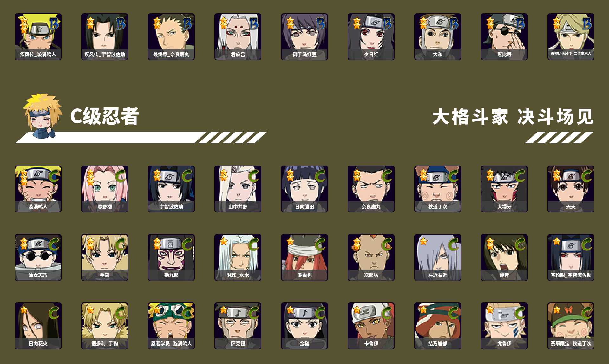The height and width of the screenshot is (364, 609).
Task: Click the 秋道丁次 character tile
Action: (x=438, y=189)
